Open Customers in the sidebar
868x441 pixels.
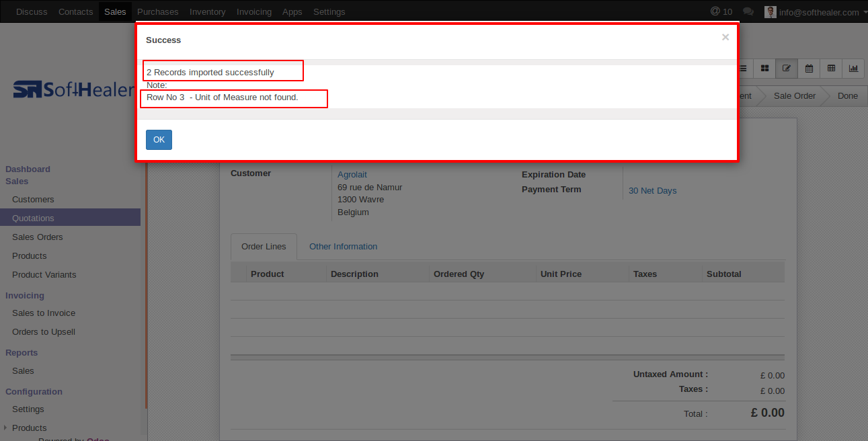(x=33, y=199)
